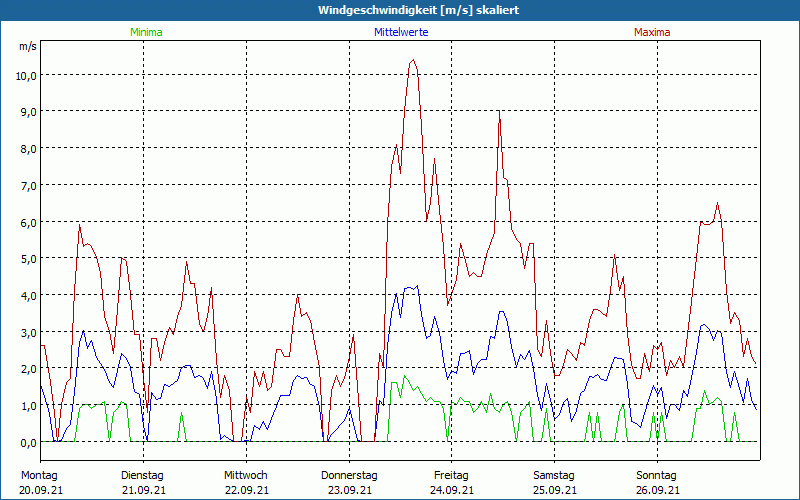Screen dimensions: 800x500
Task: Click the '9,0' y-axis value
Action: [x=29, y=112]
